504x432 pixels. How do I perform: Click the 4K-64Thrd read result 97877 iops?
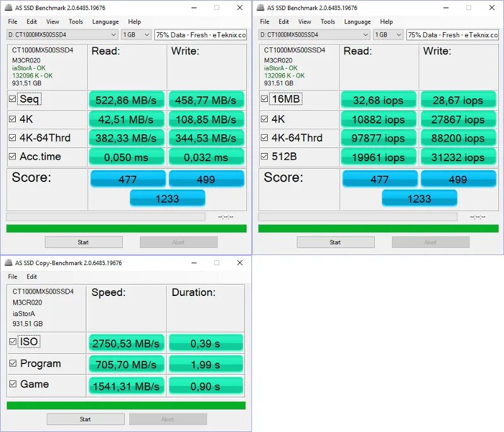(379, 138)
